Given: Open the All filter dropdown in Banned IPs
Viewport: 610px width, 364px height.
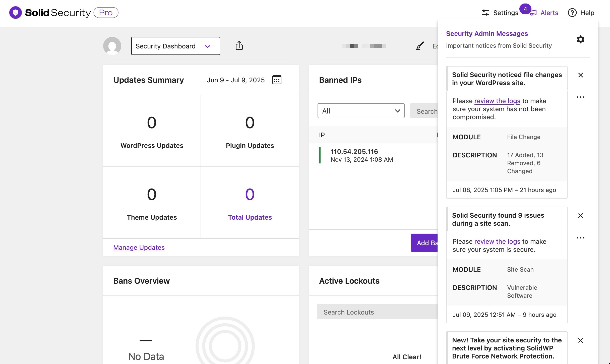Looking at the screenshot, I should tap(361, 111).
